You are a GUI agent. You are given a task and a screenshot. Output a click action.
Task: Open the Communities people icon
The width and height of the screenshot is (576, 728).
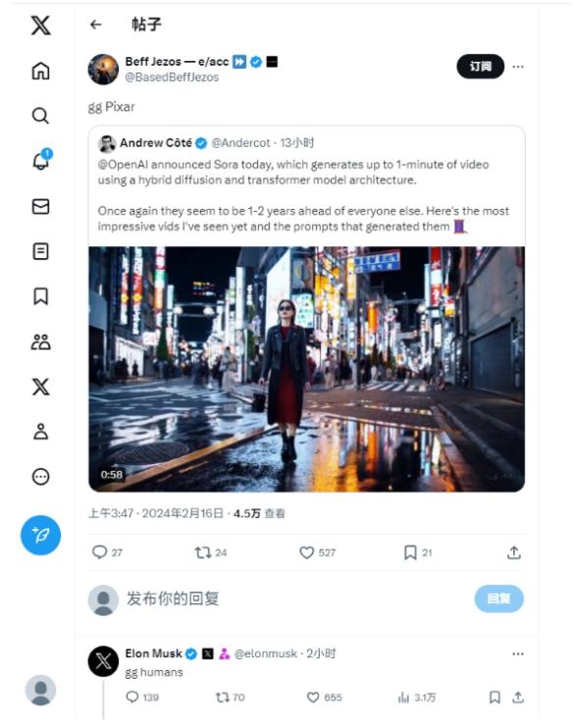(40, 342)
